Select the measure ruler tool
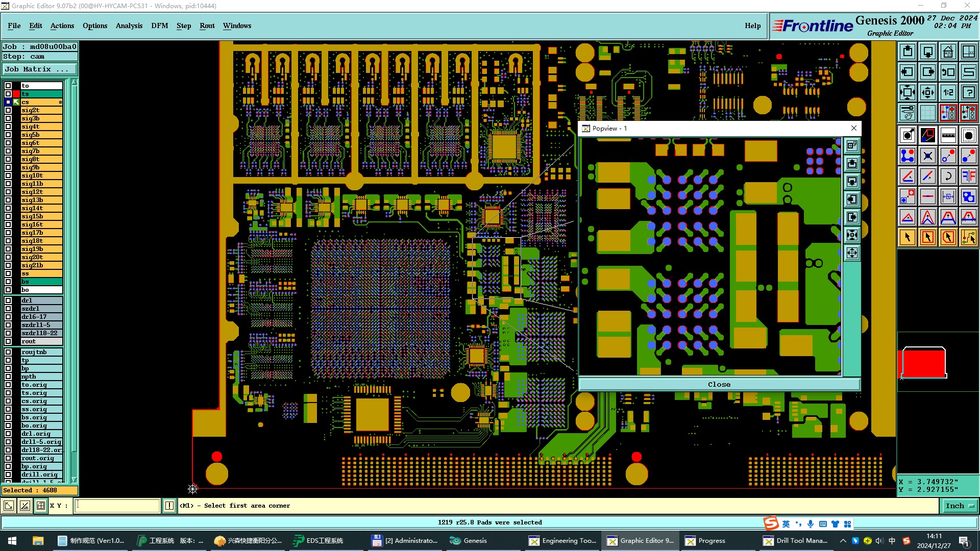 (x=948, y=135)
